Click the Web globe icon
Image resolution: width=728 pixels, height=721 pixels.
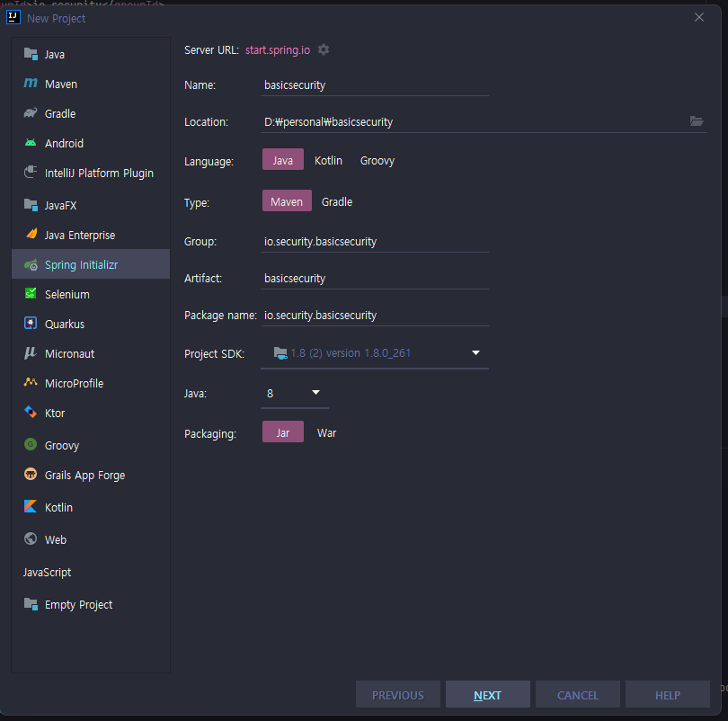click(31, 539)
